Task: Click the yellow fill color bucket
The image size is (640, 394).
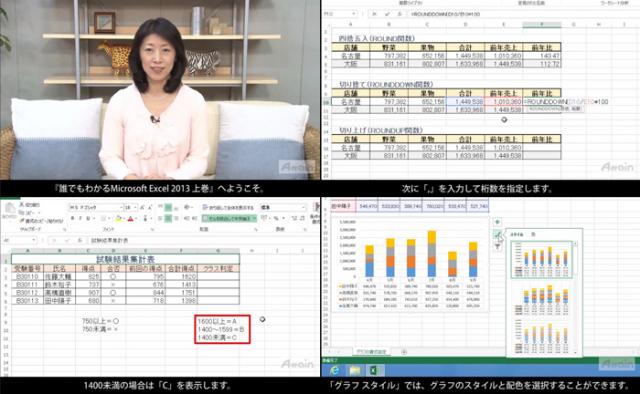Action: click(x=118, y=219)
